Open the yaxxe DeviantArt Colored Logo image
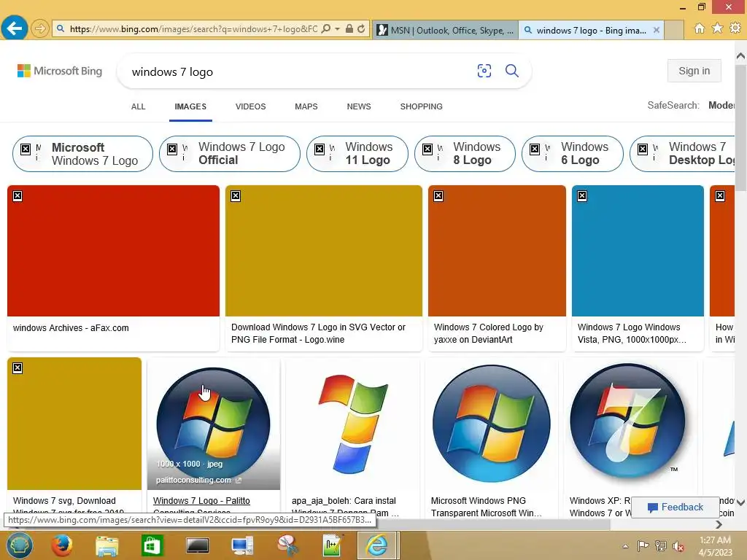 pyautogui.click(x=497, y=251)
